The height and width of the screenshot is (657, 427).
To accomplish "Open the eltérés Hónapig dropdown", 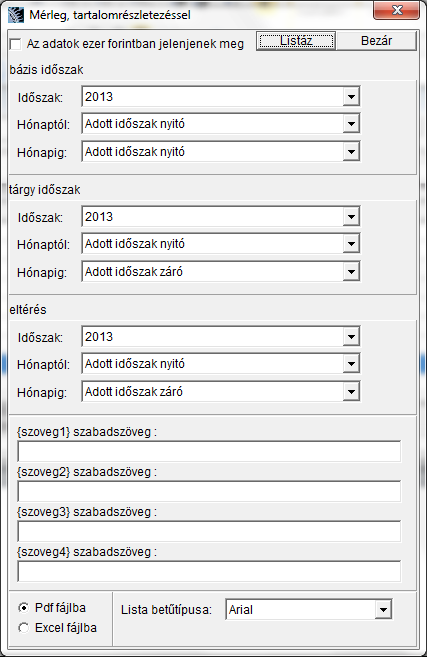I will (351, 392).
